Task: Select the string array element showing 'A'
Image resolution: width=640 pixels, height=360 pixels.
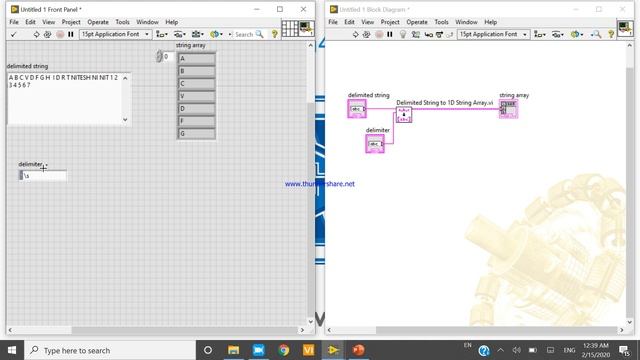Action: (x=197, y=59)
